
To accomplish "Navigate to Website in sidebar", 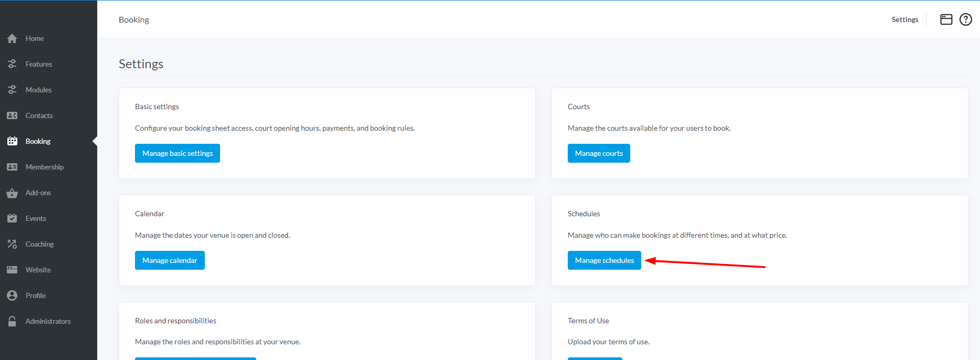I will 38,270.
